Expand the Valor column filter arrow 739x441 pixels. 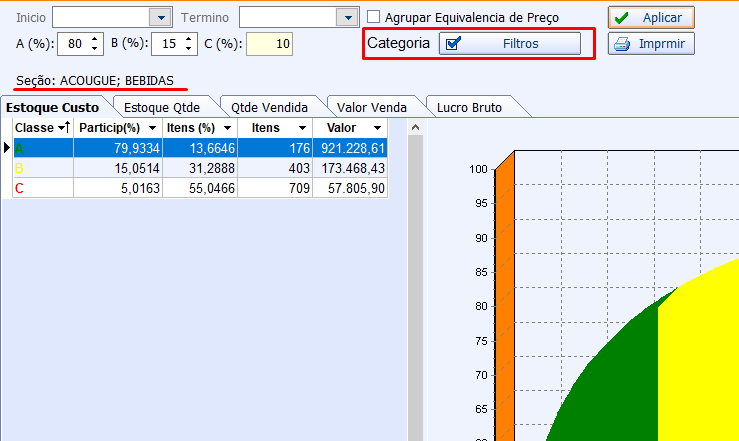[x=377, y=129]
